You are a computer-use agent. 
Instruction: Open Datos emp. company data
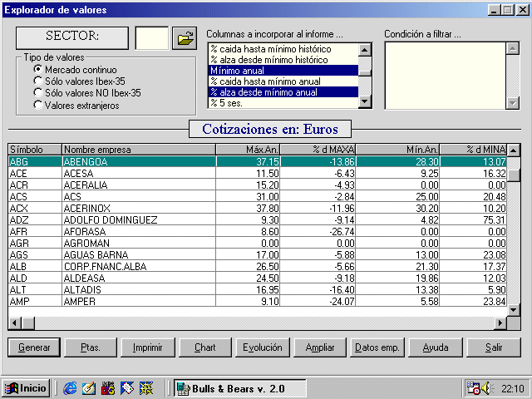[x=377, y=347]
